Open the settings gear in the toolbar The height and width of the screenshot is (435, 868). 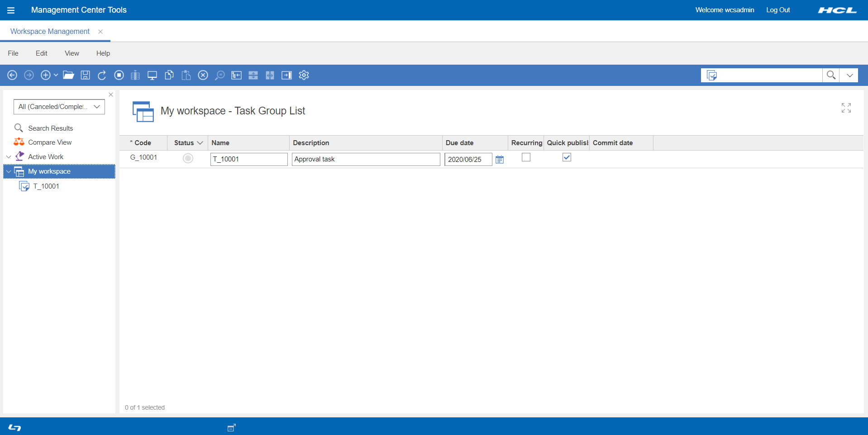coord(304,75)
